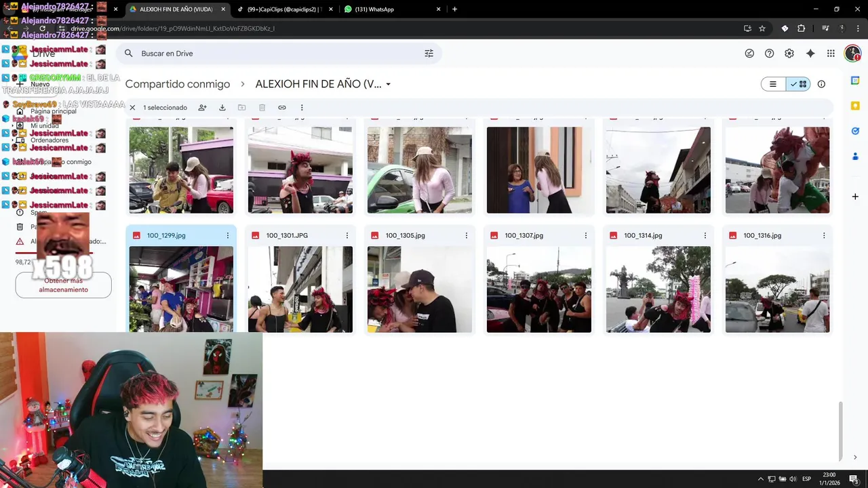Screen dimensions: 868x488
Task: Open thumbnail of 100_1299.jpg
Action: pos(181,289)
